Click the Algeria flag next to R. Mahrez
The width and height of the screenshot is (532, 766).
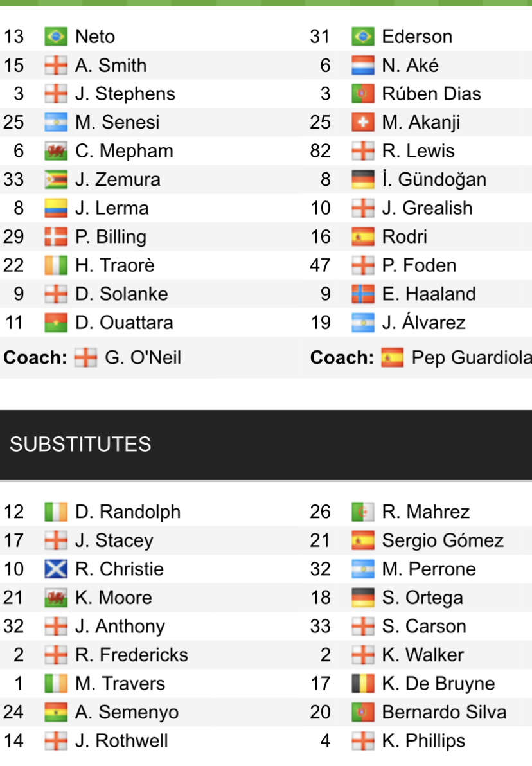point(363,512)
